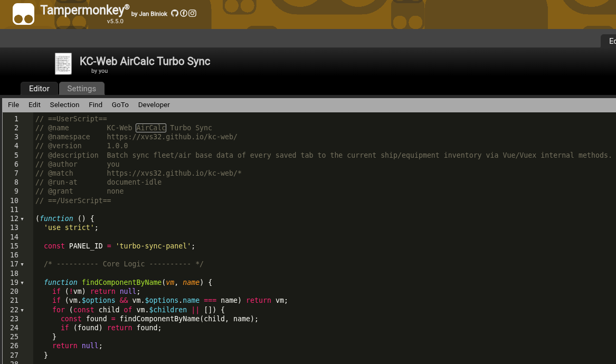This screenshot has width=616, height=364.
Task: Open the GoTo menu
Action: click(x=120, y=105)
